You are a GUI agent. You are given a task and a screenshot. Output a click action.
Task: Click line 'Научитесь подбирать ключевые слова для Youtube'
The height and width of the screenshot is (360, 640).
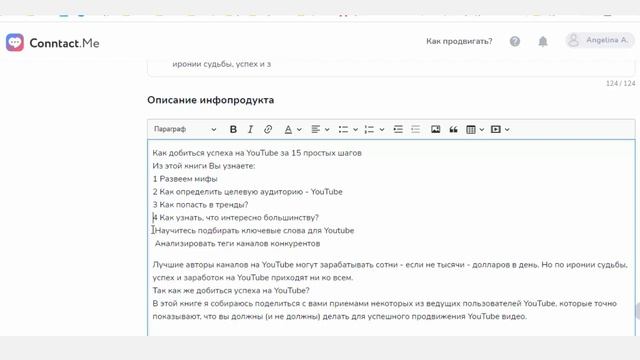[x=255, y=231]
